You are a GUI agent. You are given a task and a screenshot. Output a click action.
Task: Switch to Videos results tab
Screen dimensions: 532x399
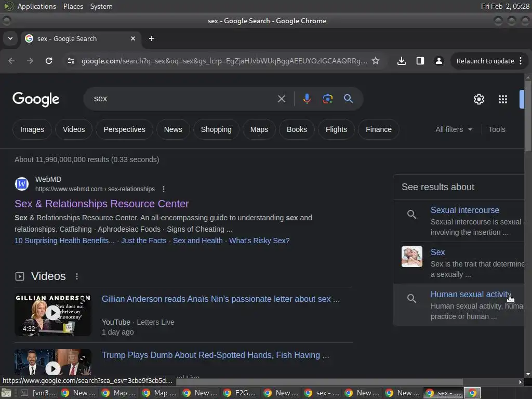(x=74, y=129)
